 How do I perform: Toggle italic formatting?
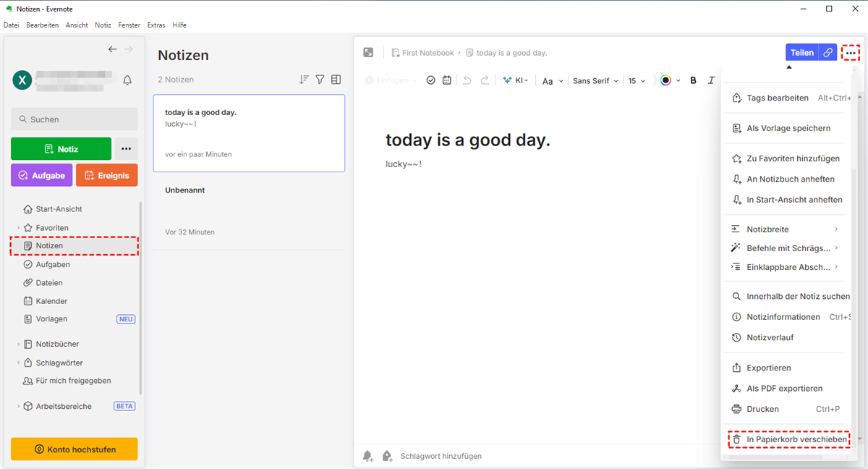coord(711,80)
